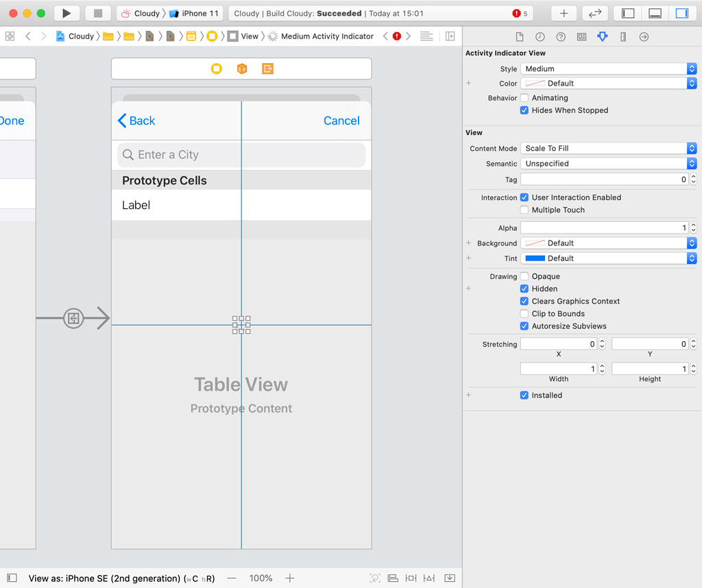Open the File inspector
The image size is (702, 588).
click(519, 36)
